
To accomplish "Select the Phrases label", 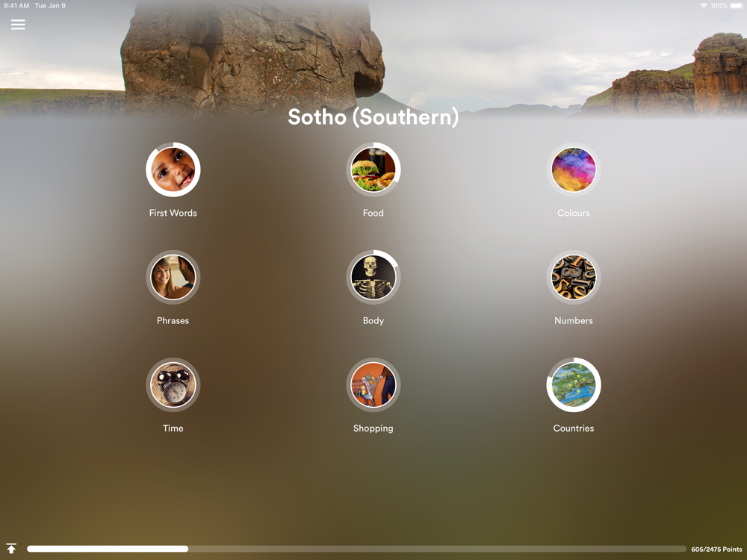I will point(173,320).
